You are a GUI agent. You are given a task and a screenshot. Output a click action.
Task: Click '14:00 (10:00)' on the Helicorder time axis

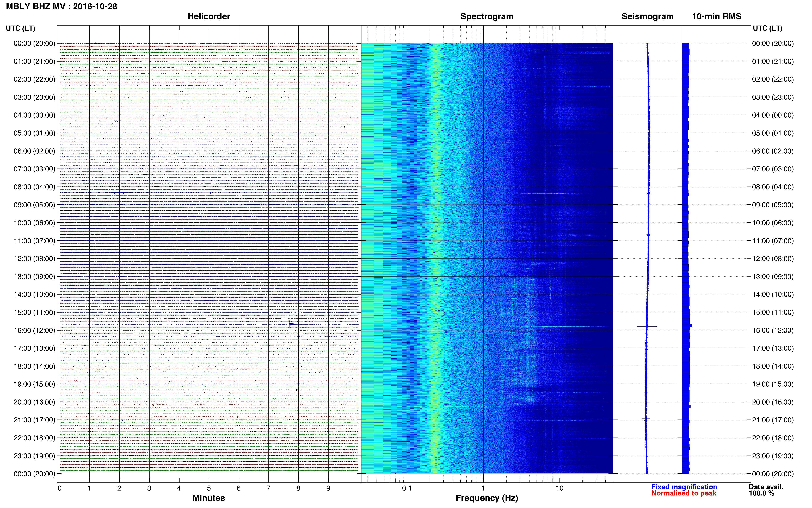[x=34, y=295]
